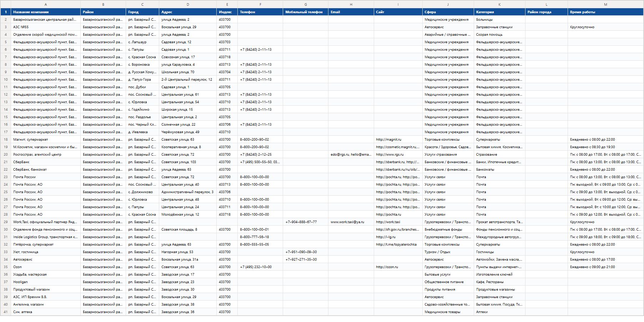644x322 pixels.
Task: Click the city cell 'д. Папуз-Гора'
Action: point(142,80)
